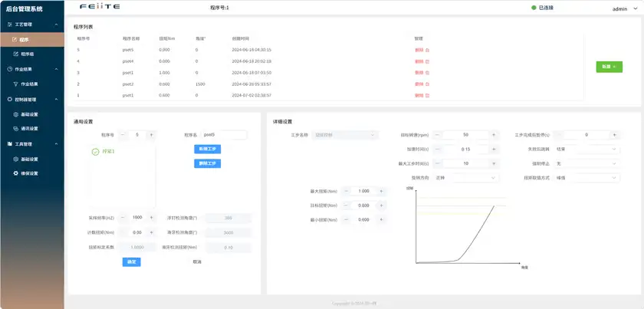Increase the 计数扭矩(Nm) value
Image resolution: width=644 pixels, height=309 pixels.
151,232
